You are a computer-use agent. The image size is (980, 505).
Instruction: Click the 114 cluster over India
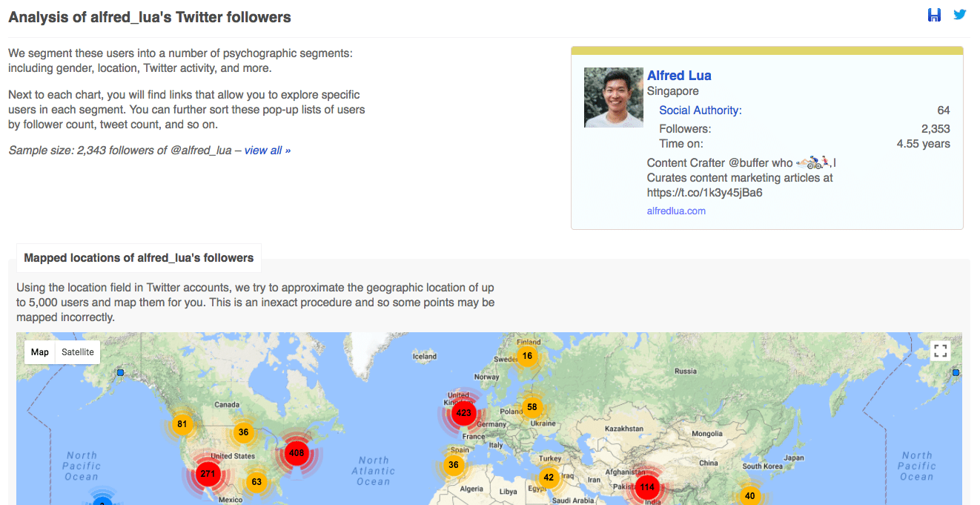pos(647,487)
